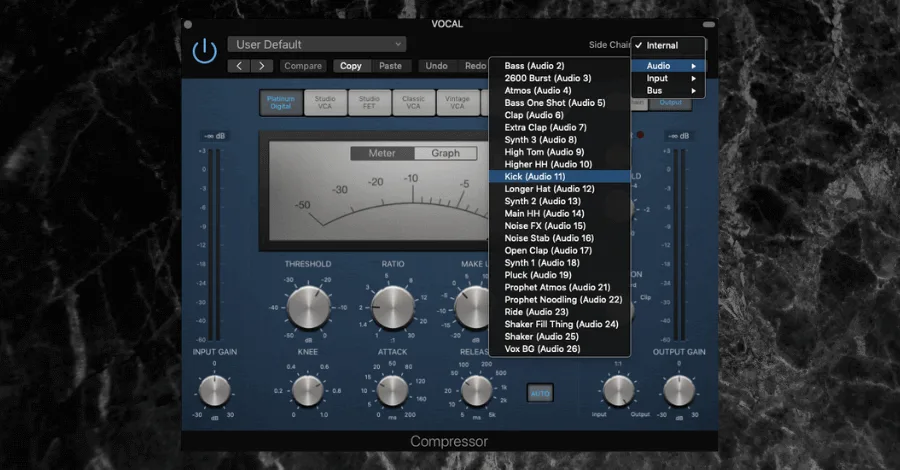Click the Output tab button
The width and height of the screenshot is (900, 470).
click(x=670, y=103)
